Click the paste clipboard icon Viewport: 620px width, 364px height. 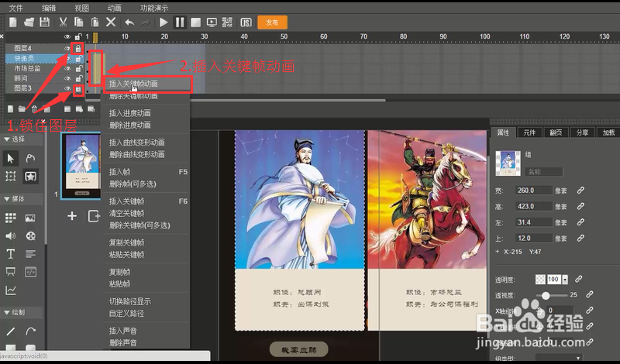95,22
